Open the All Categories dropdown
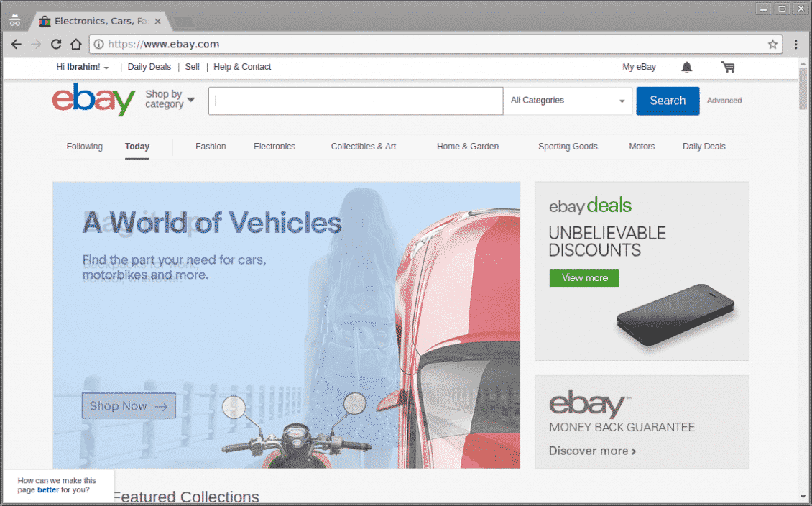 tap(568, 101)
